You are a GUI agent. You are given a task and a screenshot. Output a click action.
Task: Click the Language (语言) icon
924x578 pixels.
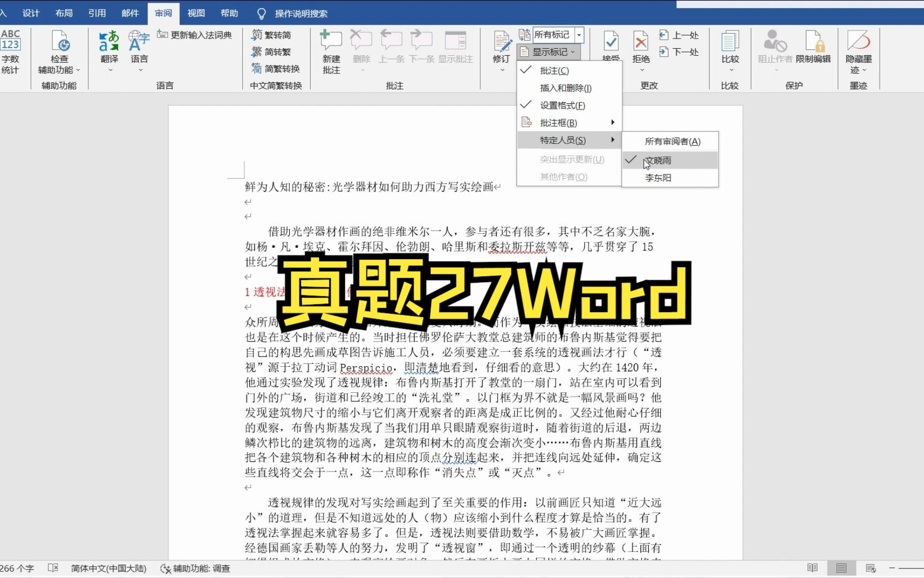tap(139, 42)
